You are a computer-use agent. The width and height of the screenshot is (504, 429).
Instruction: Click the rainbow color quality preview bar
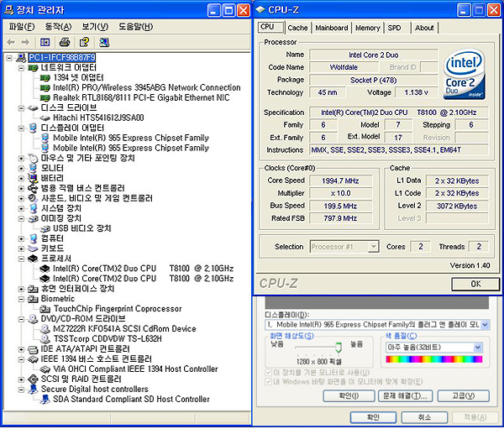tap(434, 359)
